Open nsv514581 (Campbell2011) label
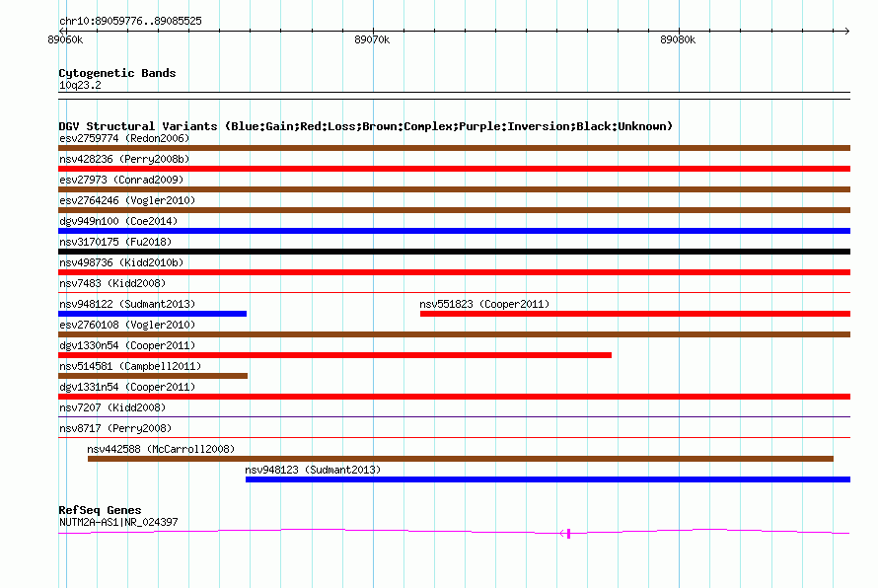This screenshot has width=878, height=588. click(x=130, y=366)
